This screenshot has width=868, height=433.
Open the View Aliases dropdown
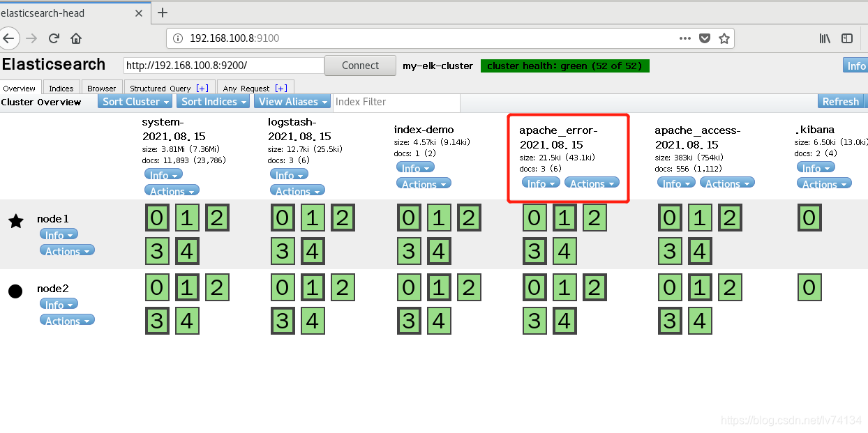[292, 102]
